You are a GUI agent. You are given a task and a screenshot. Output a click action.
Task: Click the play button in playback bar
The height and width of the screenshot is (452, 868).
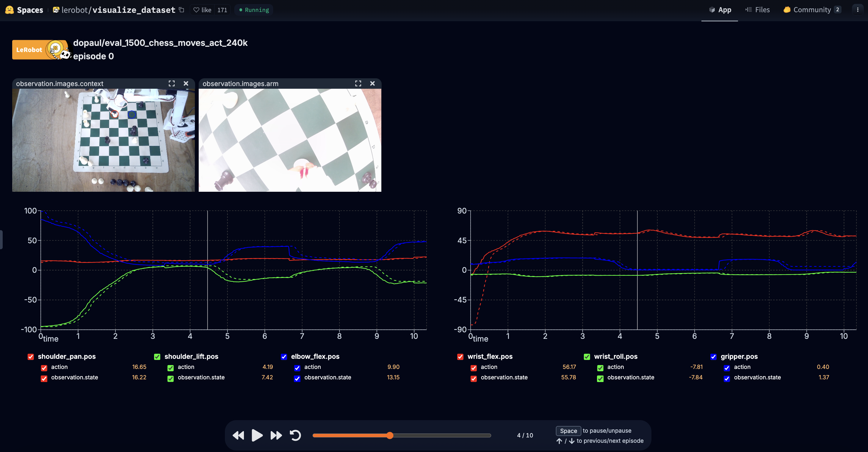(x=257, y=435)
